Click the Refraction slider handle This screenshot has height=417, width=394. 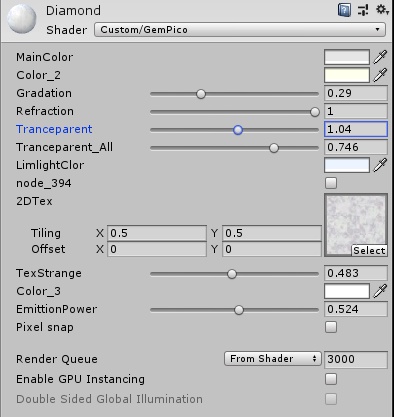[315, 112]
